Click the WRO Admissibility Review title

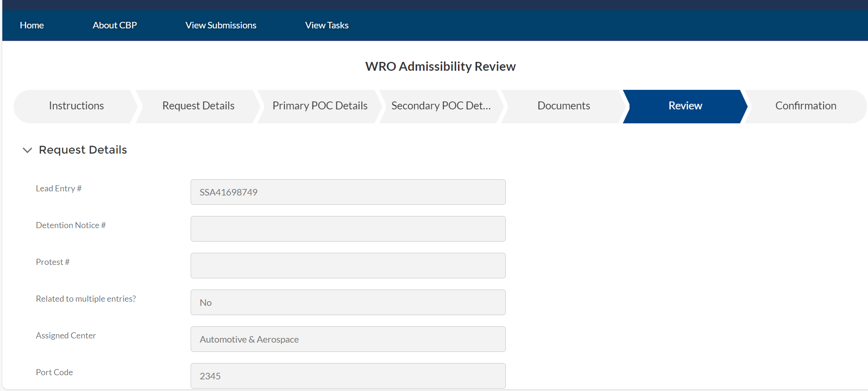(440, 67)
